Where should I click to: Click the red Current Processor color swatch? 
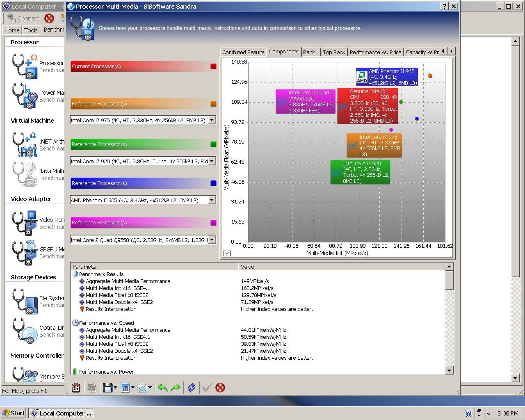(213, 66)
